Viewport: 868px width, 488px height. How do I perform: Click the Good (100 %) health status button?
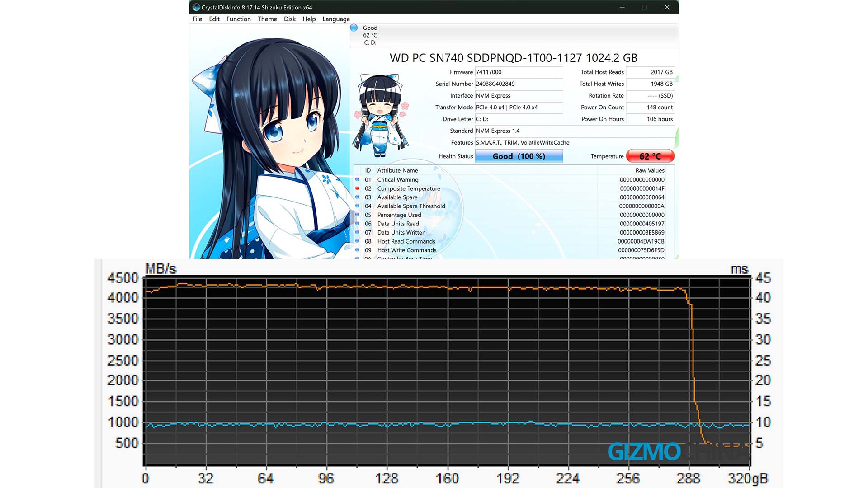pos(519,156)
